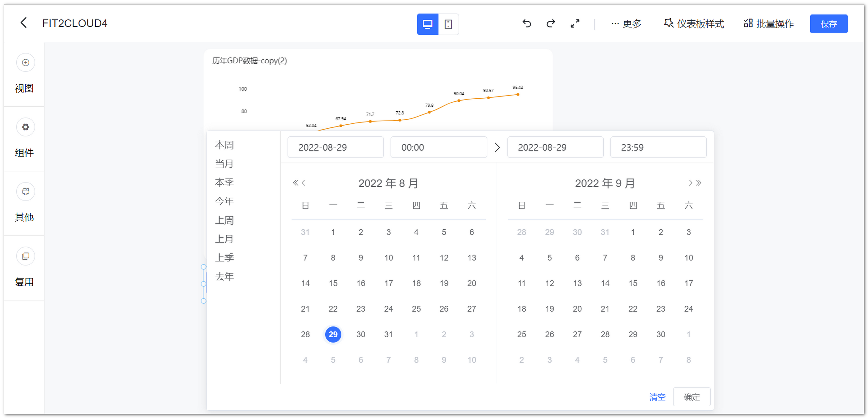Click the 清空 link
This screenshot has height=418, width=868.
point(657,397)
